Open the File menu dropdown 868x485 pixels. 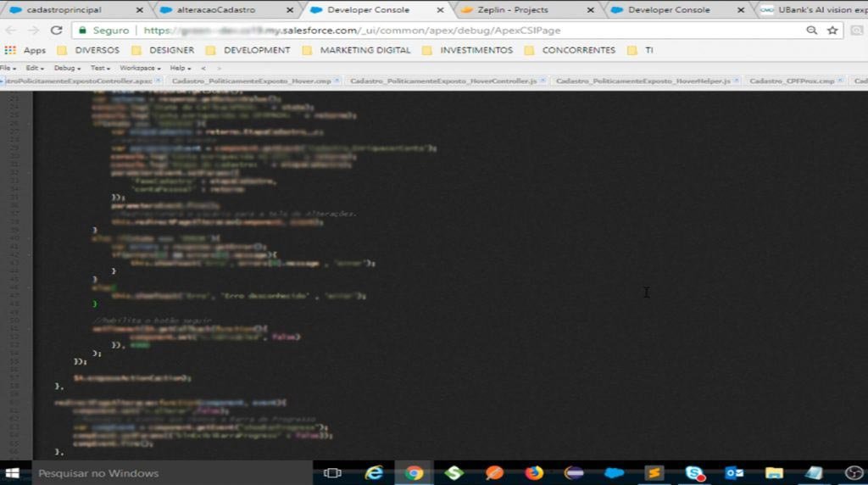click(8, 68)
